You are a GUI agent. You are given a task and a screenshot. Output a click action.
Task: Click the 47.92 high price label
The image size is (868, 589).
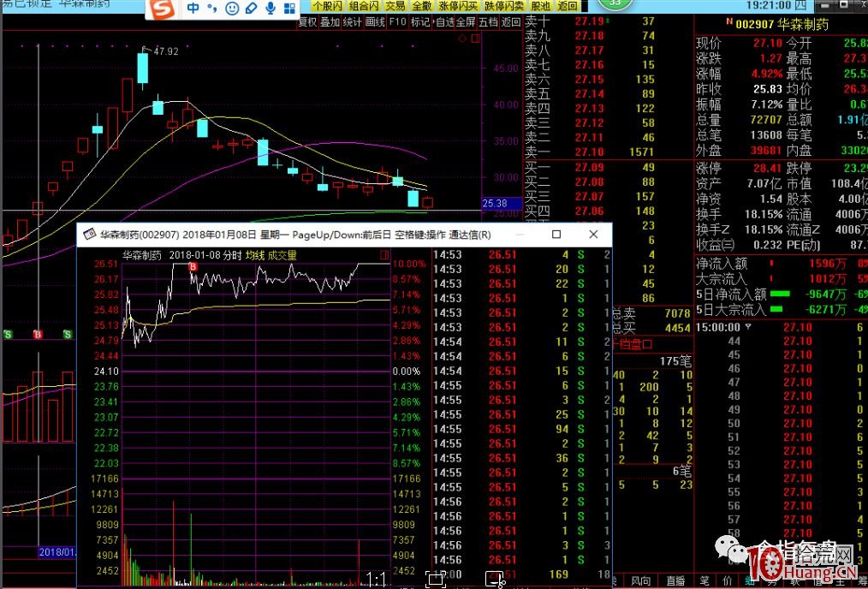pos(166,51)
